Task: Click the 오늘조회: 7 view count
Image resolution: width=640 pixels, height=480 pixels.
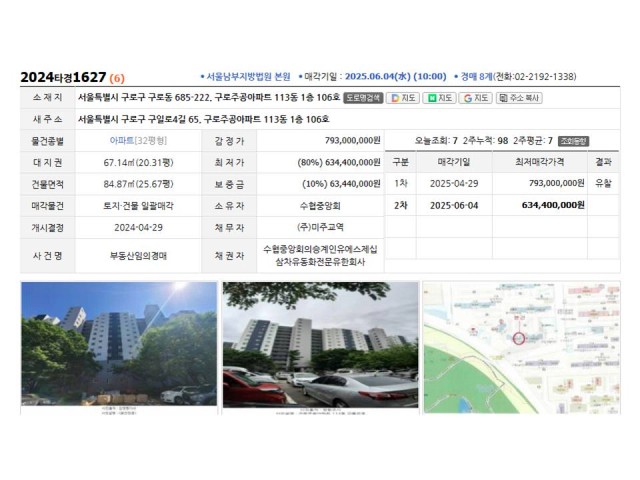Action: pos(436,141)
